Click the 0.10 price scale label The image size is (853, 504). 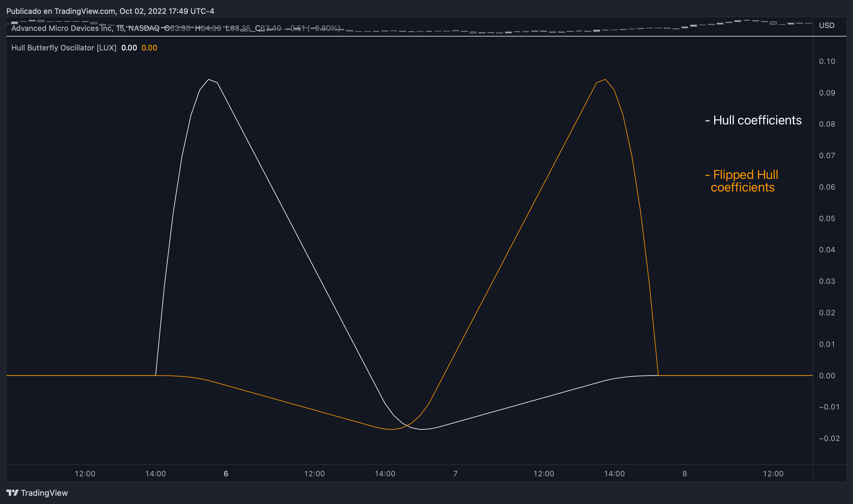pos(827,61)
